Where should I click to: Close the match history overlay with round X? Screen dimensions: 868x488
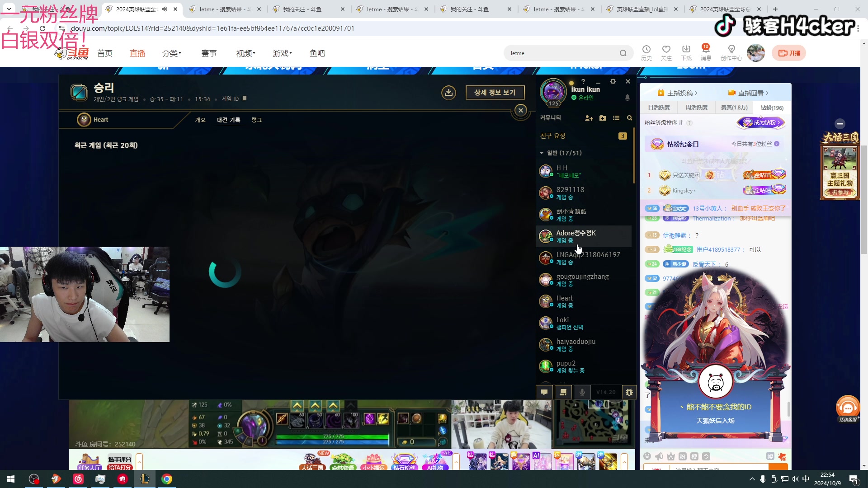coord(521,110)
